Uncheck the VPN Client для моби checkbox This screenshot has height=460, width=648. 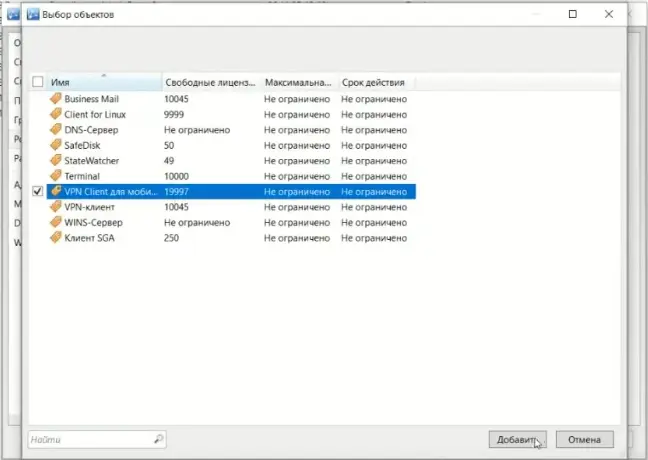(x=38, y=192)
